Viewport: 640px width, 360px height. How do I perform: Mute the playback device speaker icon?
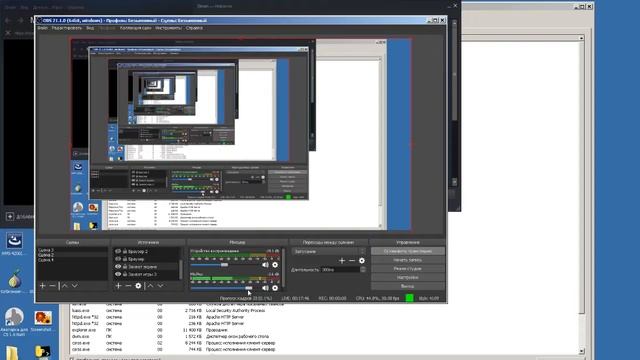(265, 265)
